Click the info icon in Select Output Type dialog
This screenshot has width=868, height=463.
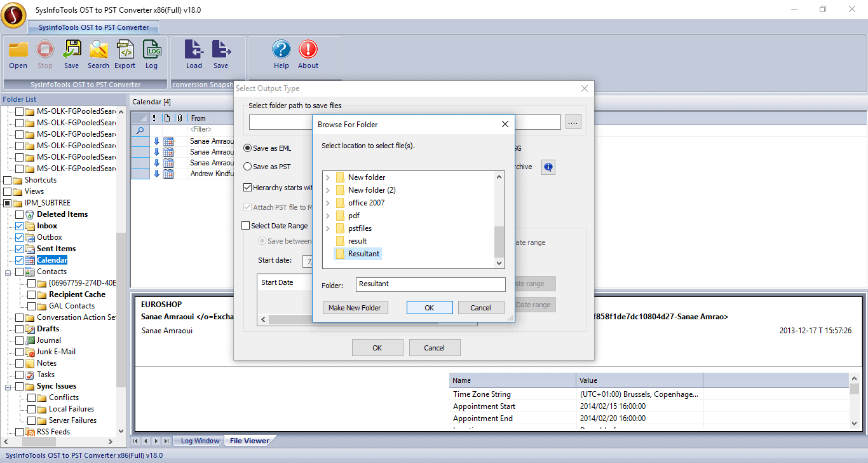tap(548, 167)
